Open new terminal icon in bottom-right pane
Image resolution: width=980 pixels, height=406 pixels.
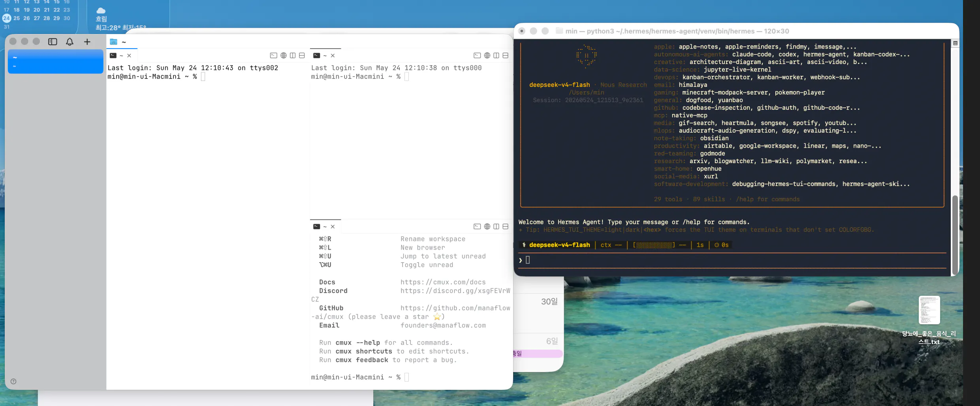pyautogui.click(x=477, y=226)
